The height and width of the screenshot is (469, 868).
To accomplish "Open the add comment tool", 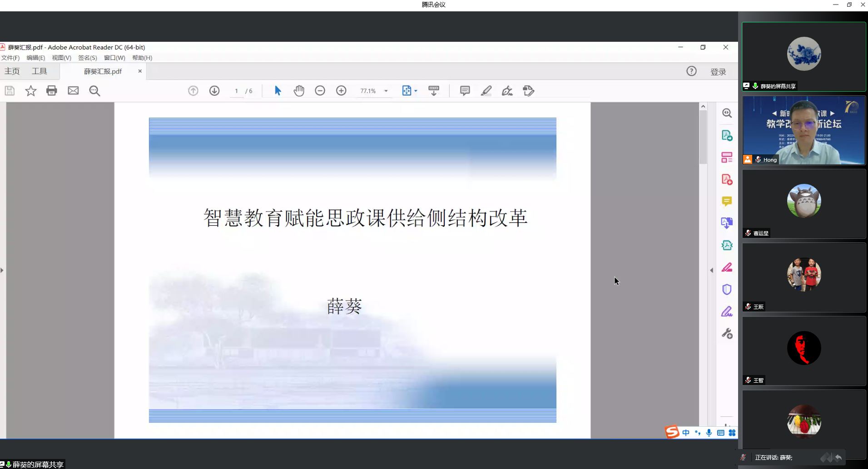I will [465, 91].
